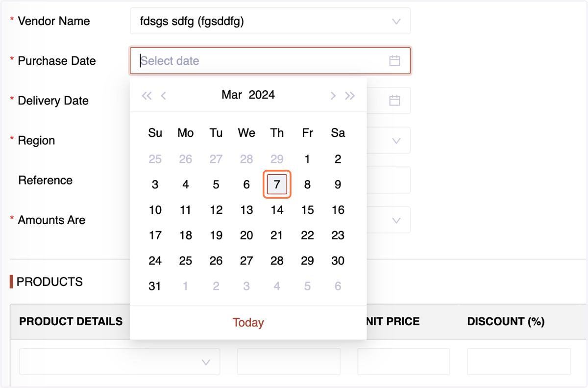Click the 2024 year label in calendar header

[262, 95]
